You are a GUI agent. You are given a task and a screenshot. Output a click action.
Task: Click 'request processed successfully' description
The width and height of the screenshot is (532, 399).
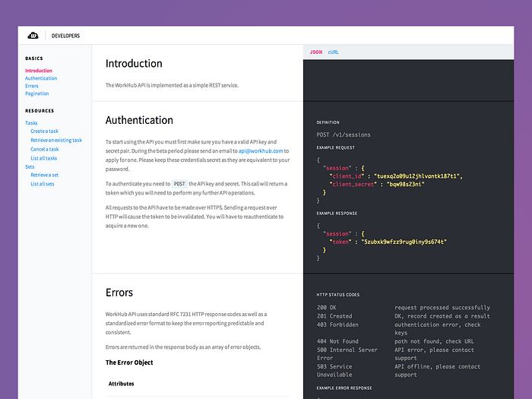[x=442, y=307]
